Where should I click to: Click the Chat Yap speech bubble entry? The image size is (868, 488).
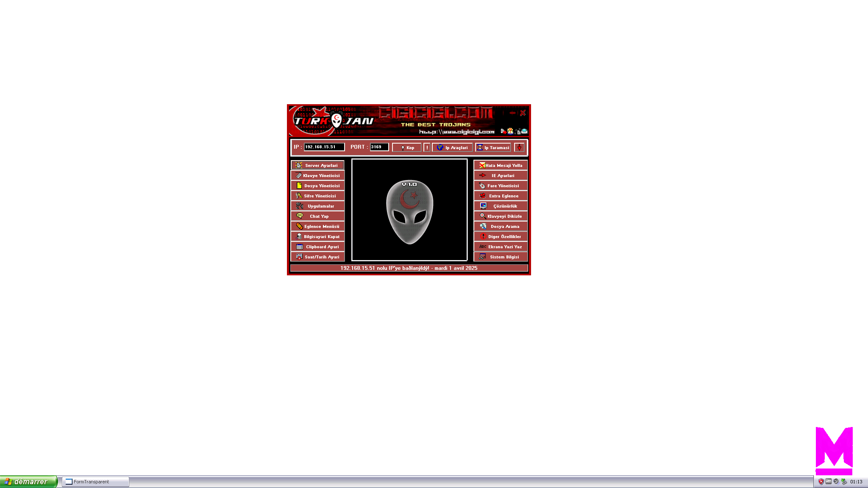pos(317,216)
